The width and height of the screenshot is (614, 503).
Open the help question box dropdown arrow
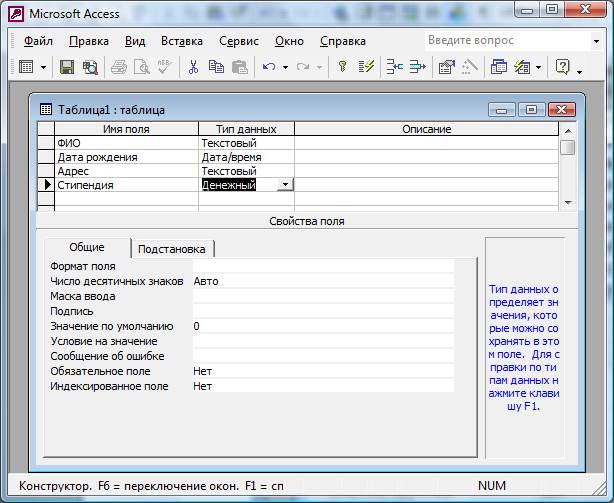coord(596,41)
